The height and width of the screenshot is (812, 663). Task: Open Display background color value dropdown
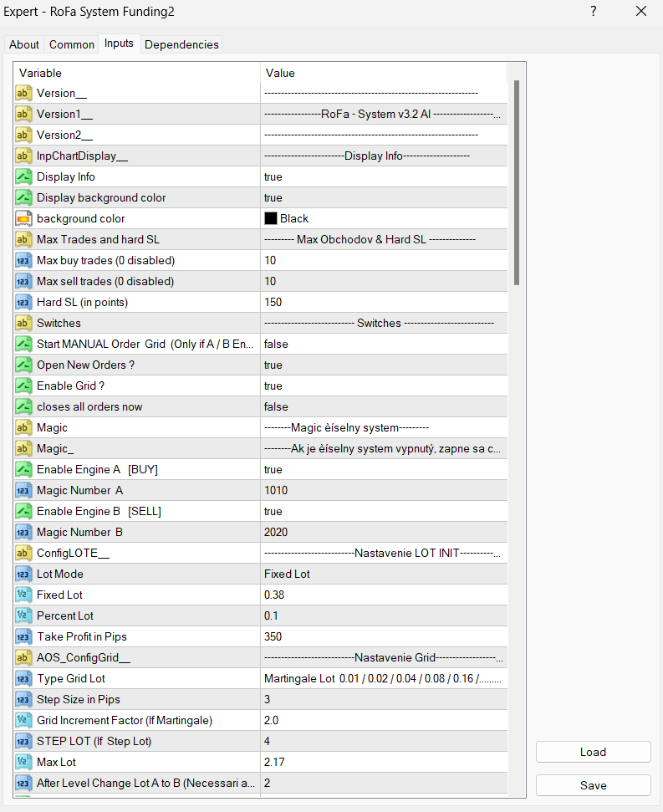coord(383,197)
